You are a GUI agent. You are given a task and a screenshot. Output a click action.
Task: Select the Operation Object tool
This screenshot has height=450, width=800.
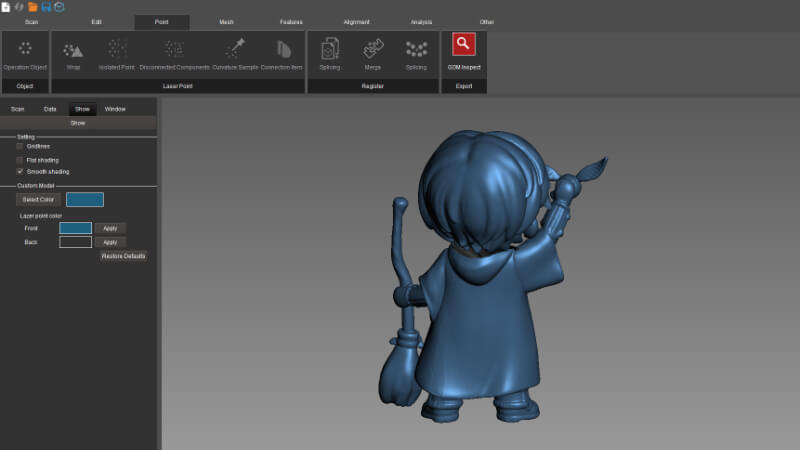click(25, 55)
